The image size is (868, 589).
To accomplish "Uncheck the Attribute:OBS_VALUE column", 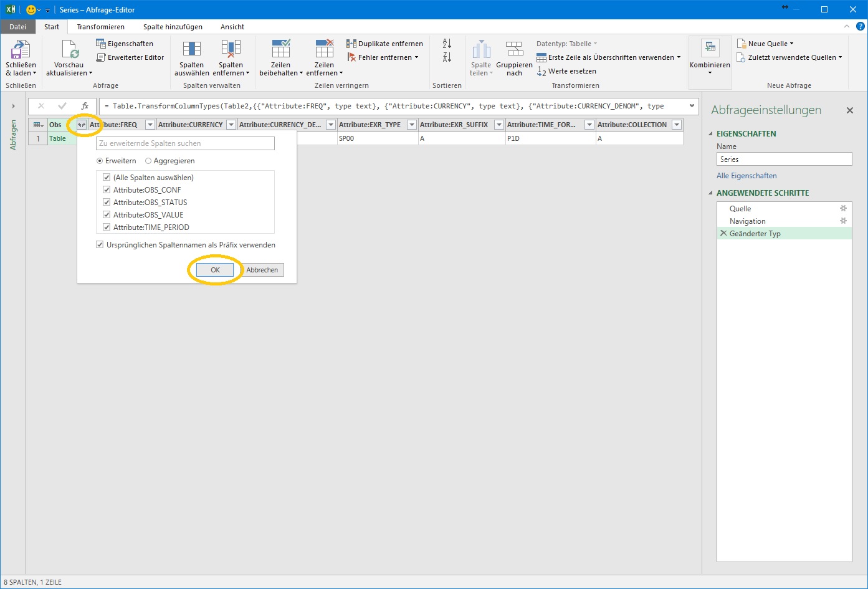I will point(107,214).
